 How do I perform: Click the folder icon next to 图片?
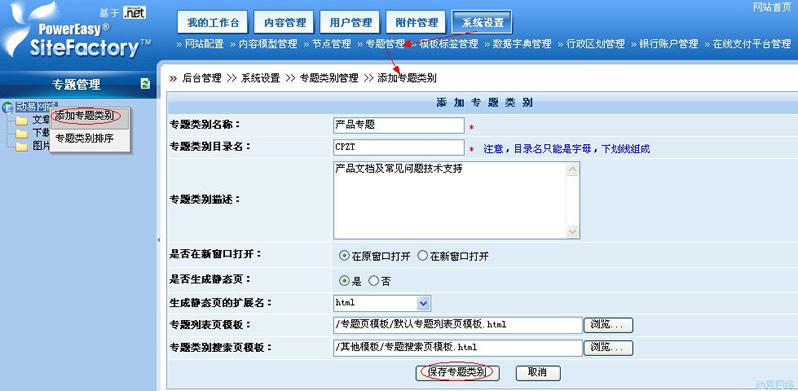(21, 147)
